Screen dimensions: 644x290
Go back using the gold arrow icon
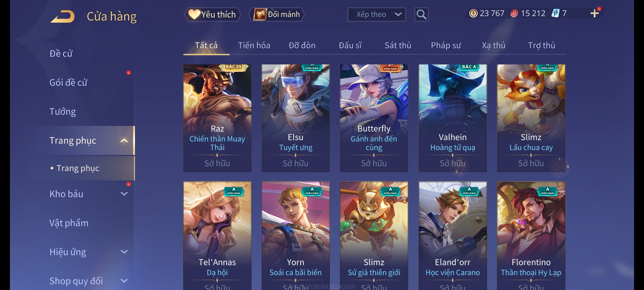[x=63, y=16]
